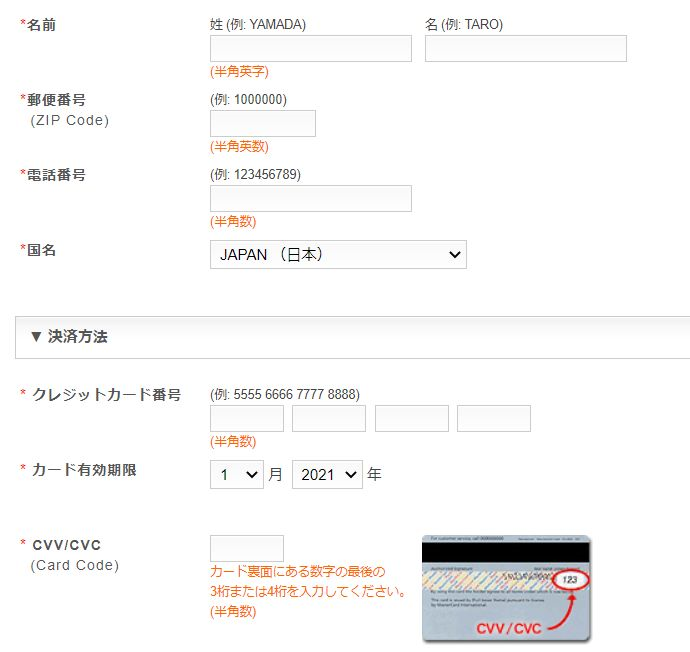Click the CVV/CVC code input field
Image resolution: width=690 pixels, height=652 pixels.
[x=246, y=549]
